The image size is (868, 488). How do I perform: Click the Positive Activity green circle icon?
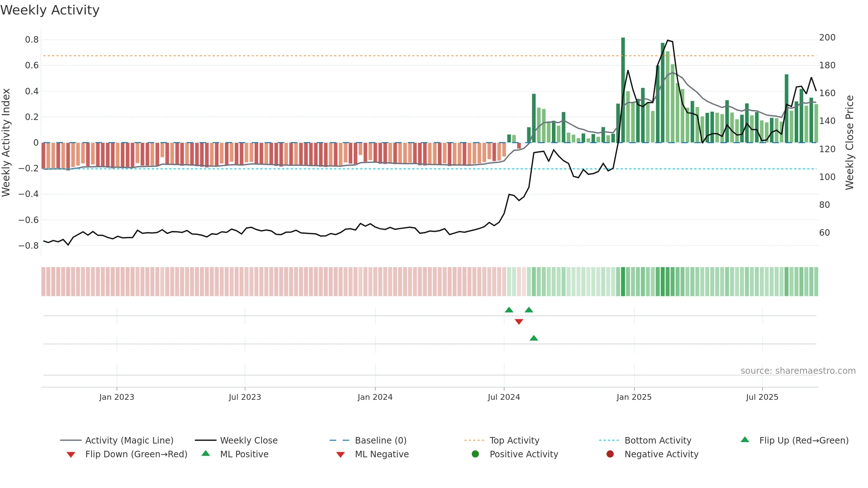click(x=475, y=454)
